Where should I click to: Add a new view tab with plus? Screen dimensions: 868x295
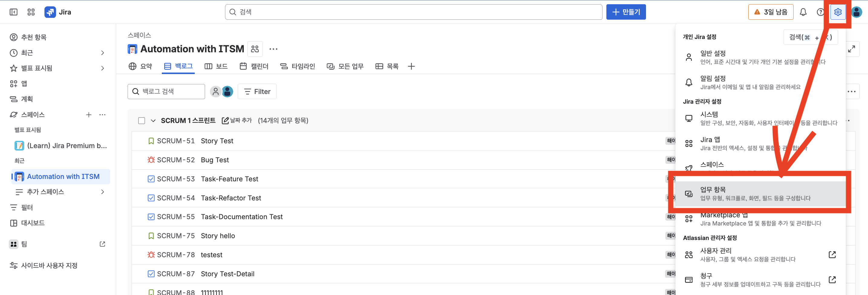[x=411, y=66]
